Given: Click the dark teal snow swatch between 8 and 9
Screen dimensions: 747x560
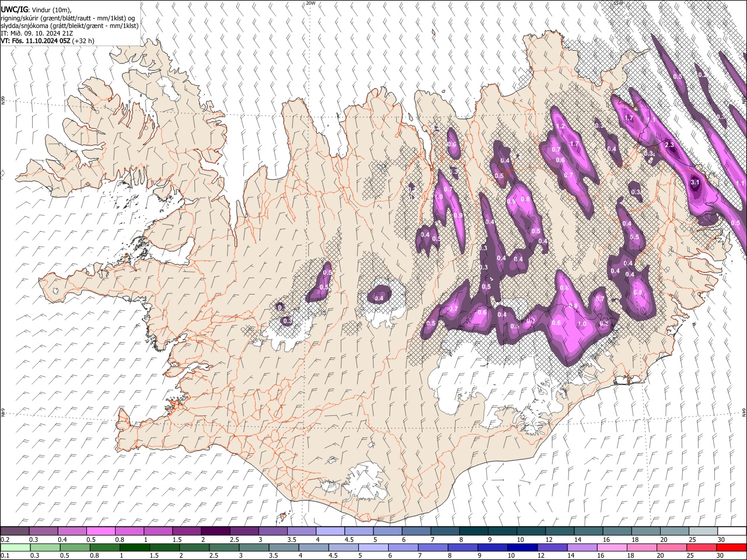Looking at the screenshot, I should tap(474, 531).
